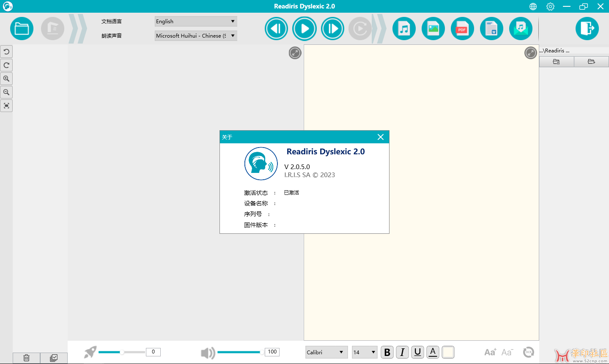
Task: Click the greyed-out scan document icon
Action: 52,28
